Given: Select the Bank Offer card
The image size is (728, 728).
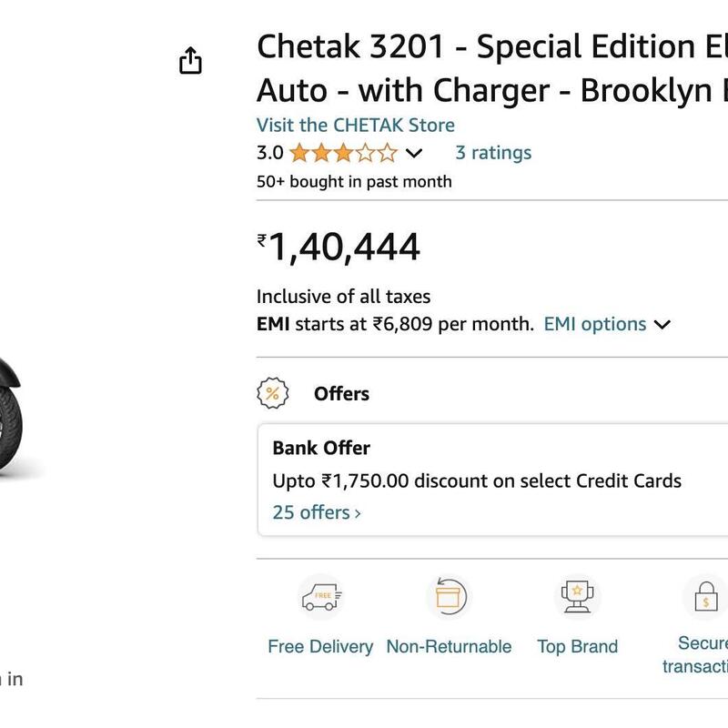Looking at the screenshot, I should pyautogui.click(x=491, y=480).
